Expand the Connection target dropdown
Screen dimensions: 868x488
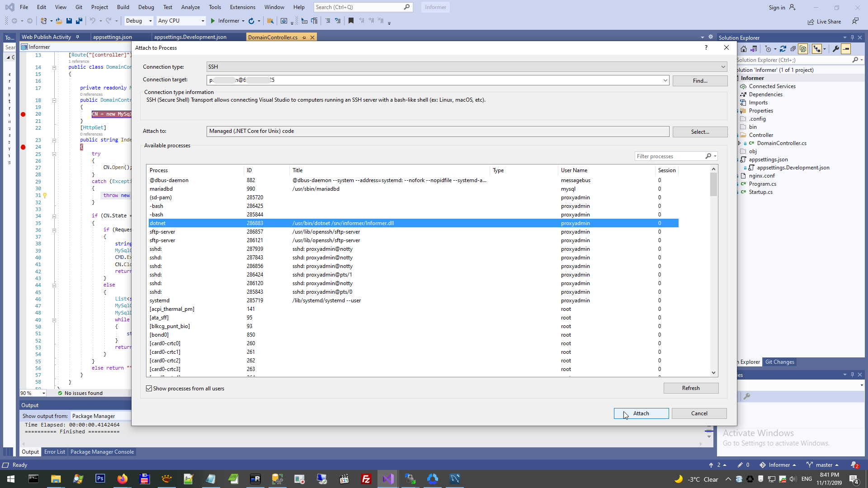pos(665,80)
